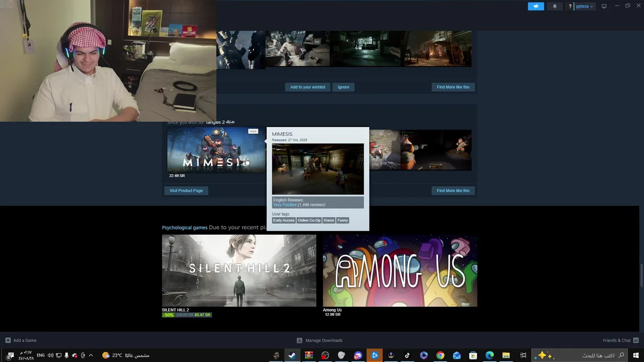
Task: Add the game to your wishlist
Action: pyautogui.click(x=307, y=87)
